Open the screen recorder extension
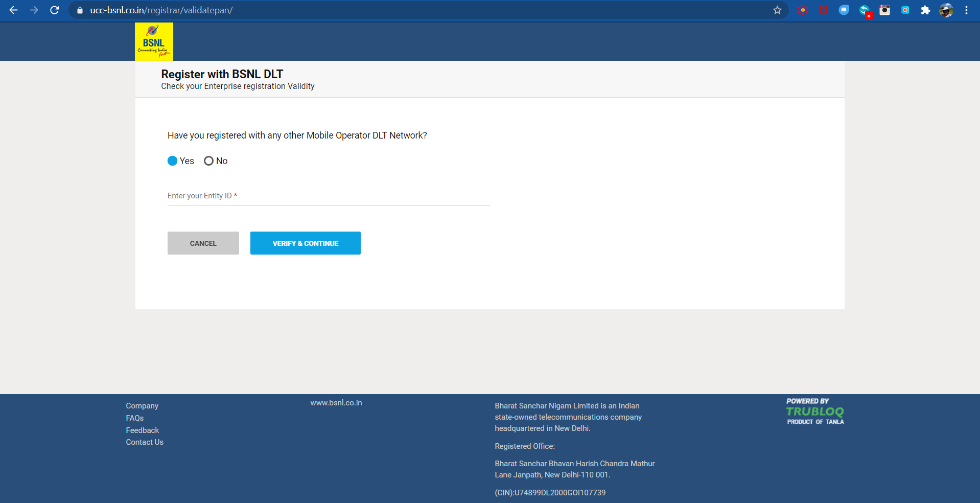This screenshot has width=980, height=503. [905, 10]
